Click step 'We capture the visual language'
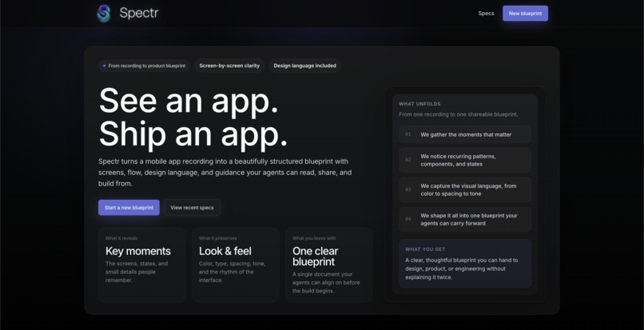The width and height of the screenshot is (644, 330). click(465, 189)
